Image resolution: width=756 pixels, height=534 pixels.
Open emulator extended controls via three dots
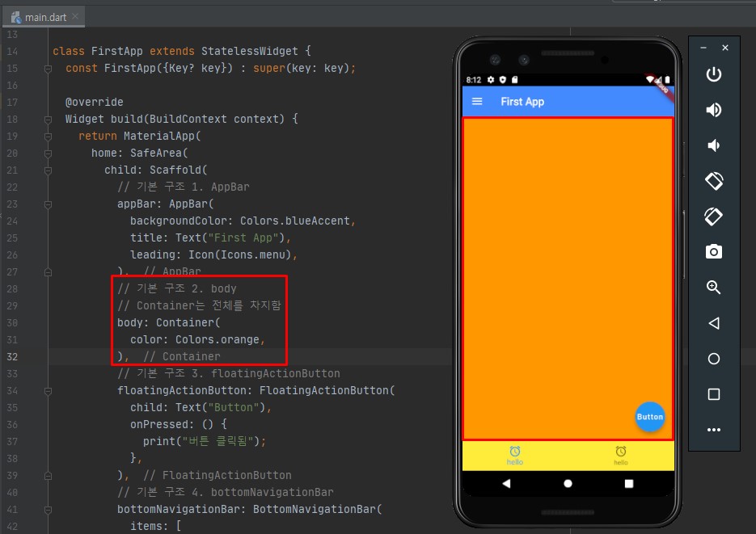[714, 430]
